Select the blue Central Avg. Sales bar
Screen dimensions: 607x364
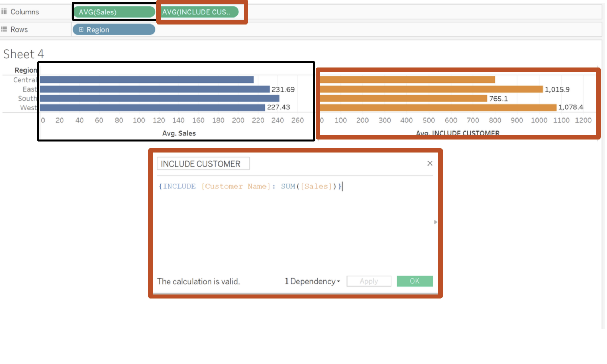[147, 80]
